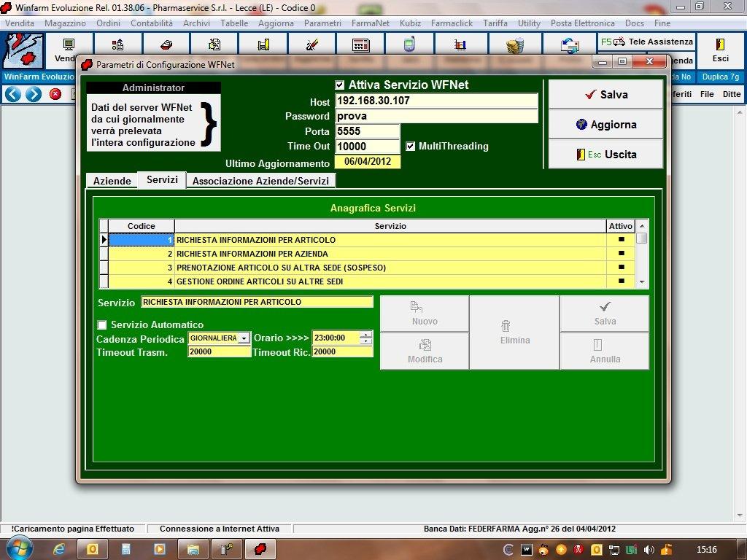This screenshot has height=560, width=747.
Task: Click the Orario time spinner up arrow
Action: (366, 335)
